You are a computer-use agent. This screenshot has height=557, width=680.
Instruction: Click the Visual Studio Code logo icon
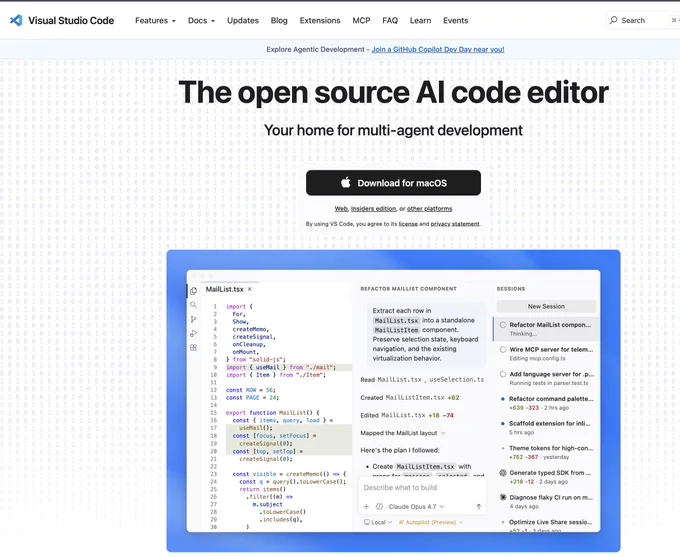16,20
